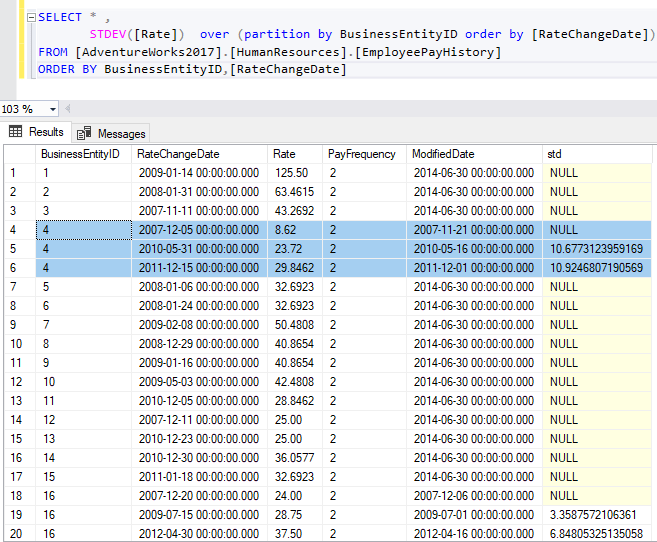
Task: Select the ModifiedDate column header
Action: (x=474, y=154)
